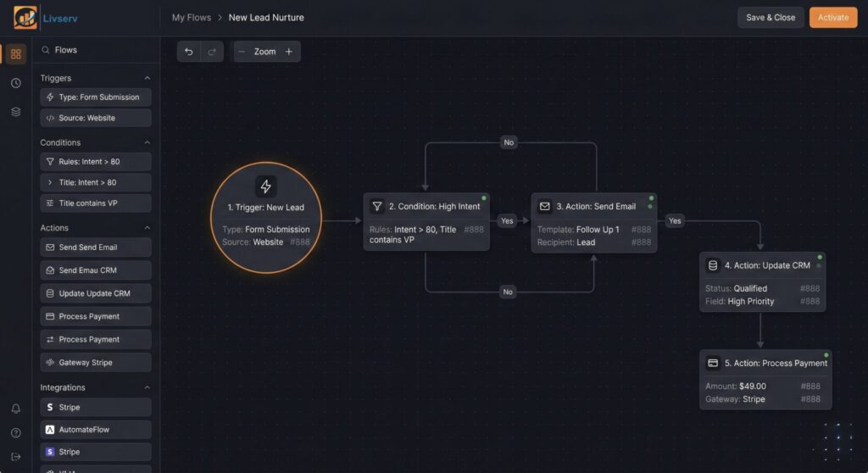Click the redo arrow in canvas toolbar
Screen dimensions: 868x473
pos(212,52)
